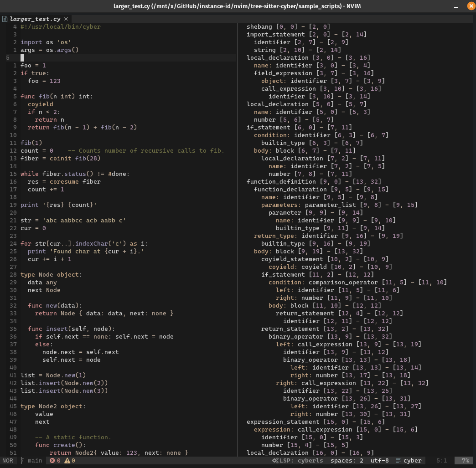This screenshot has width=476, height=468.
Task: Switch to the larger_test.cy tab
Action: click(x=35, y=19)
